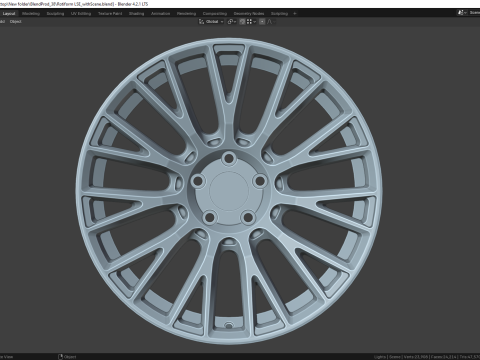
Task: Open the Modeling workspace tab
Action: (31, 14)
